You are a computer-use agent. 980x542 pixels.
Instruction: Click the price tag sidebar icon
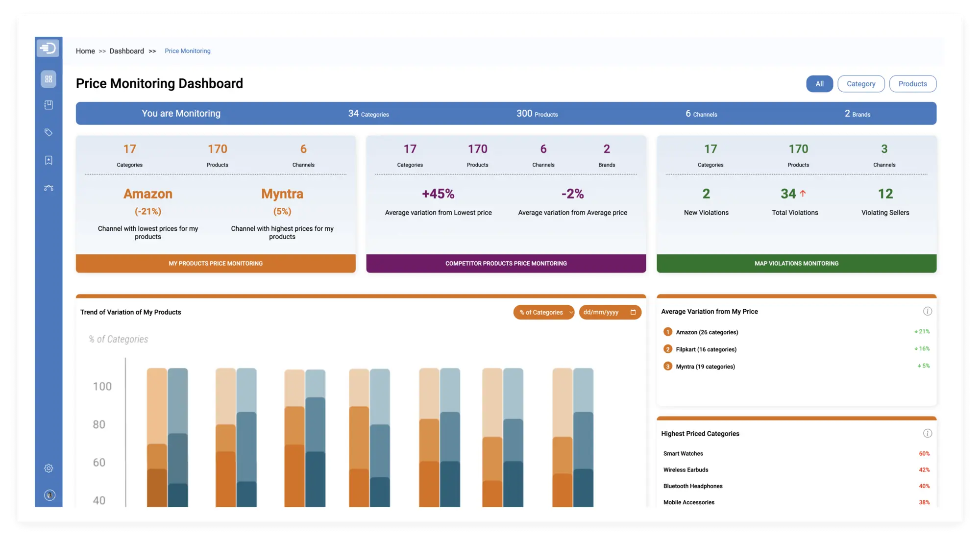point(49,132)
